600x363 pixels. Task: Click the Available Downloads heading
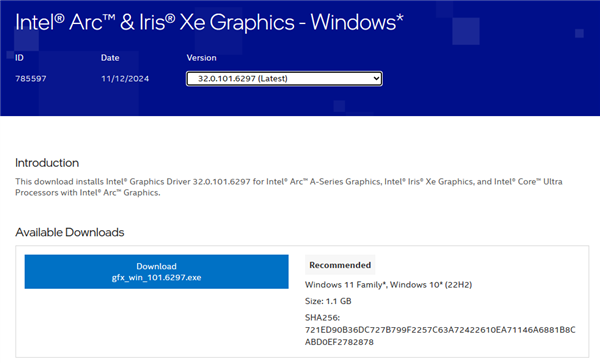[x=70, y=232]
